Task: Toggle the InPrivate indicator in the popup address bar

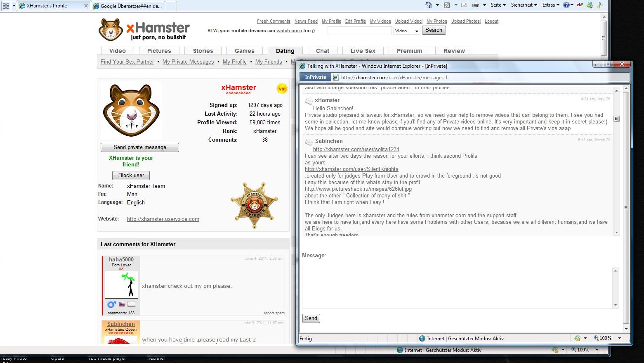Action: click(x=316, y=77)
